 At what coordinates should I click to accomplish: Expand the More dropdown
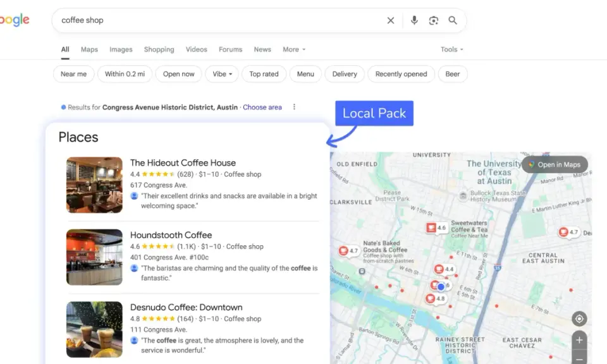[x=294, y=49]
